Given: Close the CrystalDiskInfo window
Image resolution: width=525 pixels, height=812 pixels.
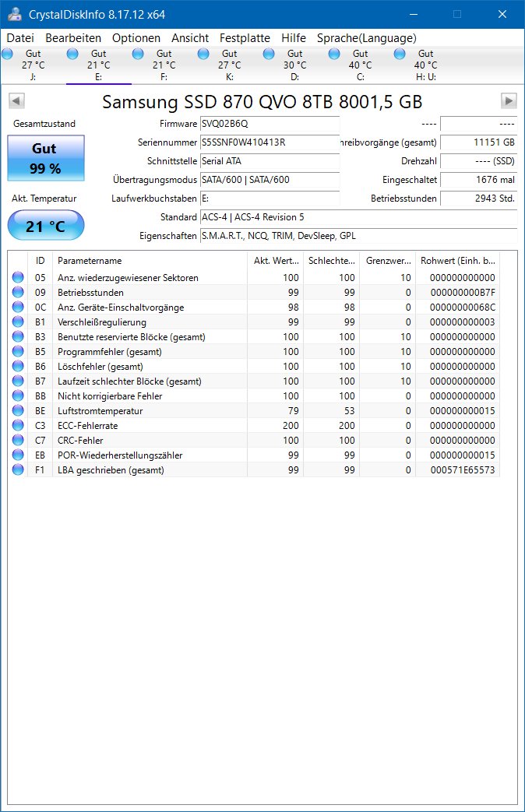Looking at the screenshot, I should click(502, 15).
